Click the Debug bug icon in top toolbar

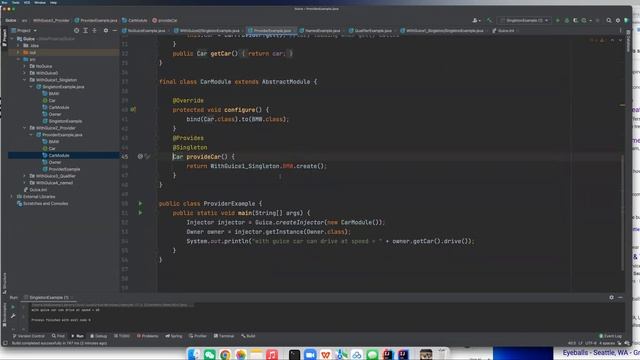click(567, 20)
